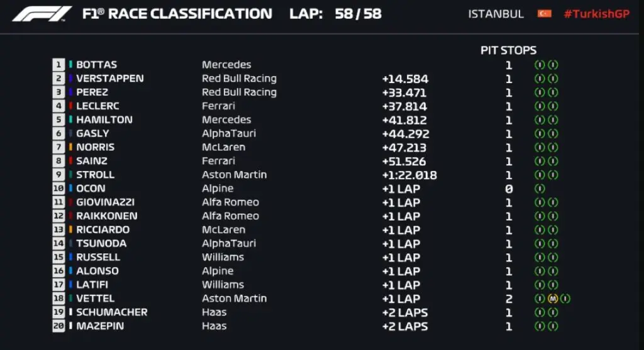Click the F1 logo in the header

pyautogui.click(x=42, y=14)
